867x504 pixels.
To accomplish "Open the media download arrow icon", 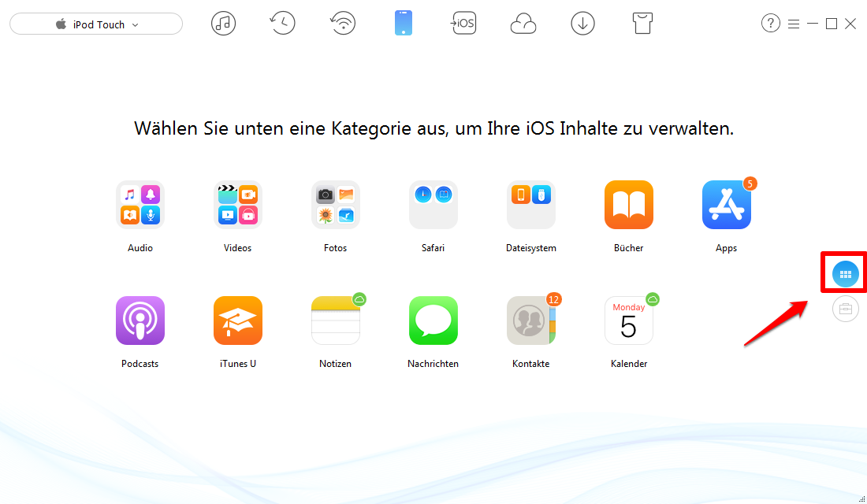I will [x=582, y=23].
